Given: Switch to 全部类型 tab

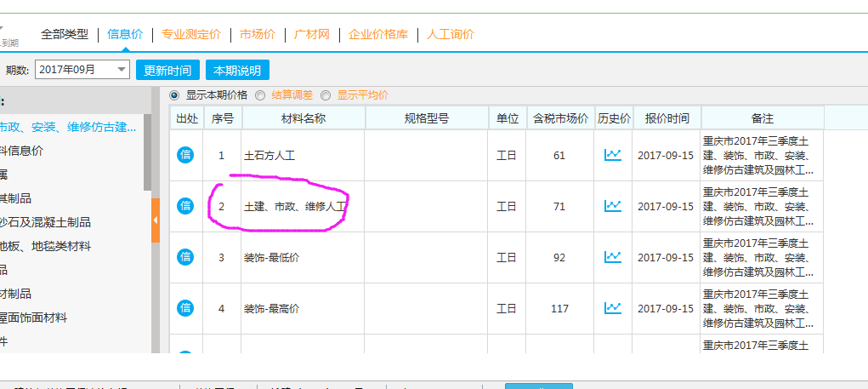Looking at the screenshot, I should tap(65, 34).
